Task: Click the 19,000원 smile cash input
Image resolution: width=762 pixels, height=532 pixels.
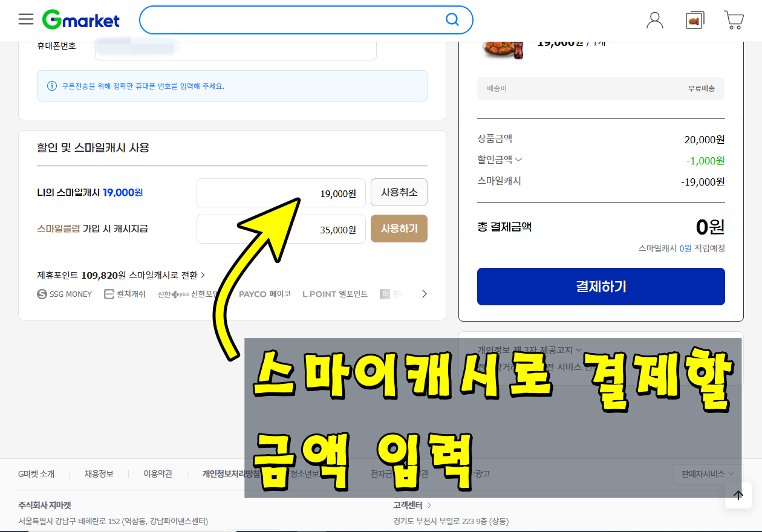Action: point(281,193)
